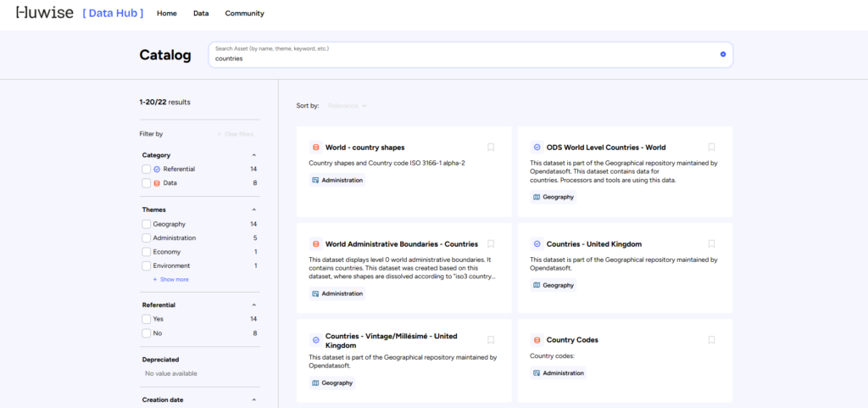Bookmark the Countries - United Kingdom dataset
Image resolution: width=868 pixels, height=408 pixels.
pyautogui.click(x=712, y=243)
